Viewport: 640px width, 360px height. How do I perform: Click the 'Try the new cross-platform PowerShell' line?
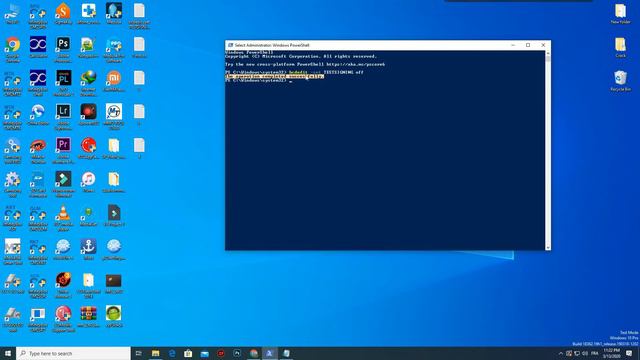305,64
